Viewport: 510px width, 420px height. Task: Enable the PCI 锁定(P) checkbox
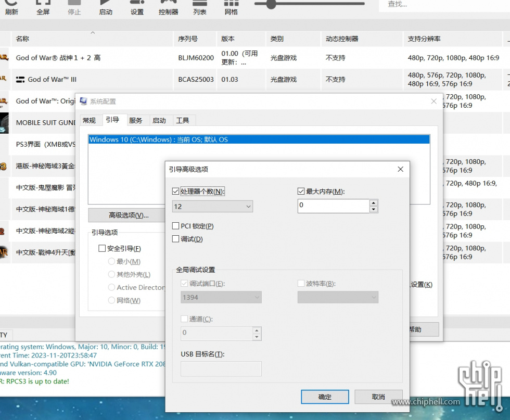(176, 226)
